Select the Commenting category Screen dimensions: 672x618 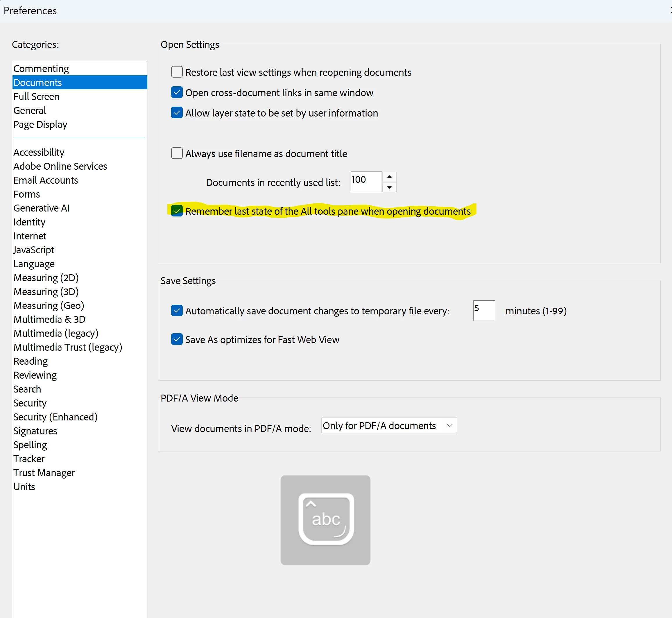coord(41,69)
